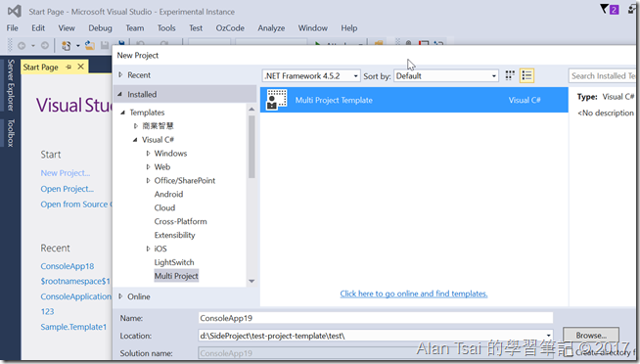Click the Navigate Backward toolbar icon
Image resolution: width=640 pixels, height=364 pixels.
coord(22,46)
